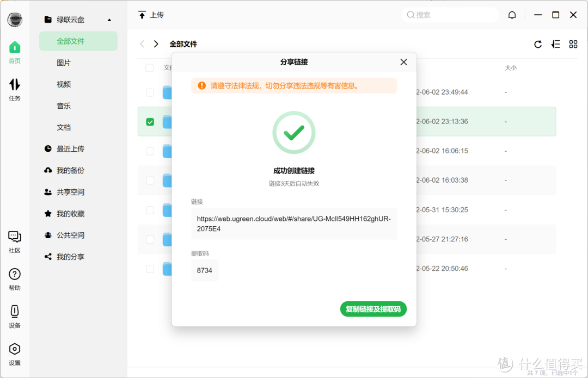588x378 pixels.
Task: Click the 全部文件 breadcrumb
Action: coord(183,44)
